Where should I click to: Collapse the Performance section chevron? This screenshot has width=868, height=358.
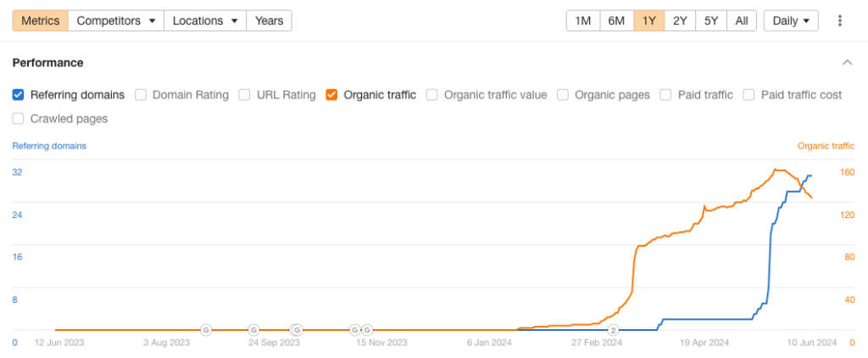(847, 63)
